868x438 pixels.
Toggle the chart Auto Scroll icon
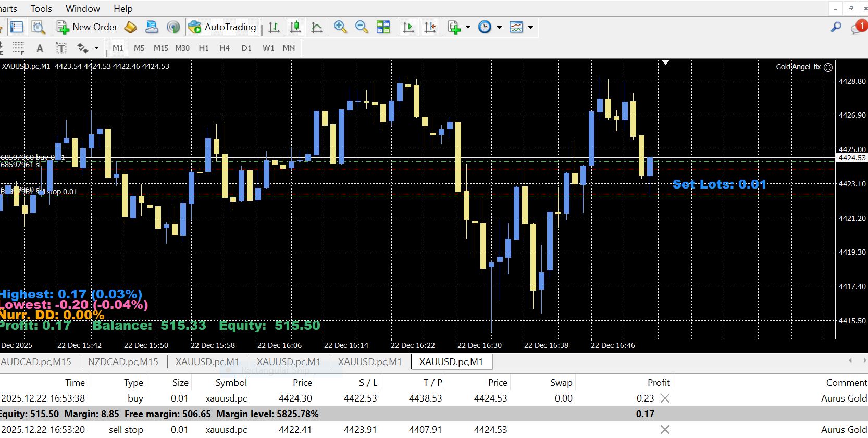point(408,27)
